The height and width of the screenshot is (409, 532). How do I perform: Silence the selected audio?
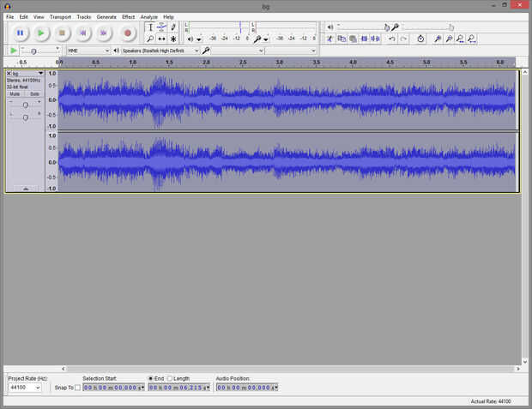point(375,39)
